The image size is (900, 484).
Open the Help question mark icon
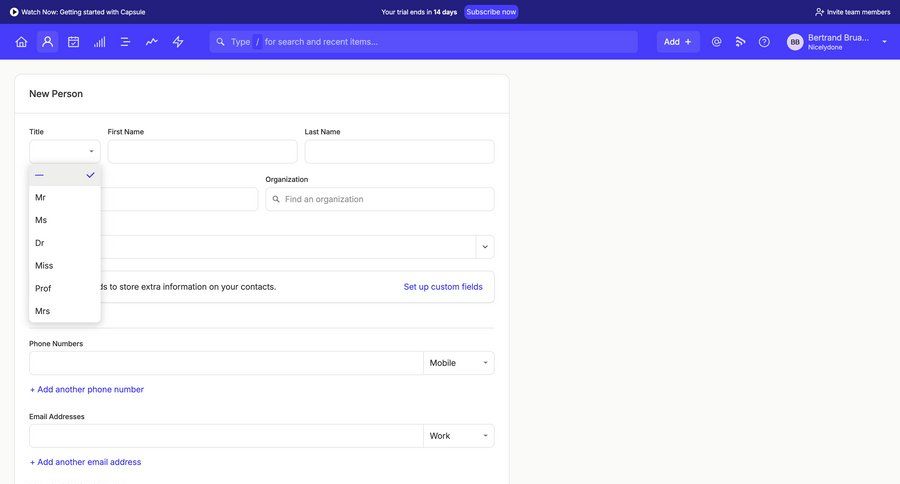click(x=764, y=42)
